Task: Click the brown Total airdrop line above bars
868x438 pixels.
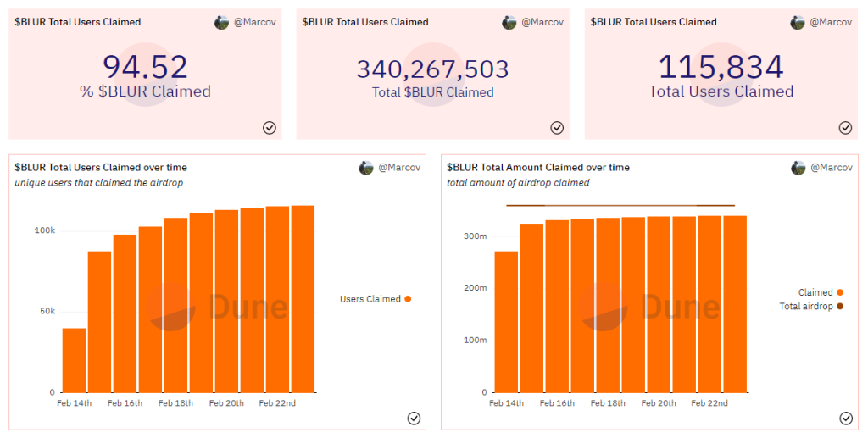Action: pyautogui.click(x=620, y=206)
